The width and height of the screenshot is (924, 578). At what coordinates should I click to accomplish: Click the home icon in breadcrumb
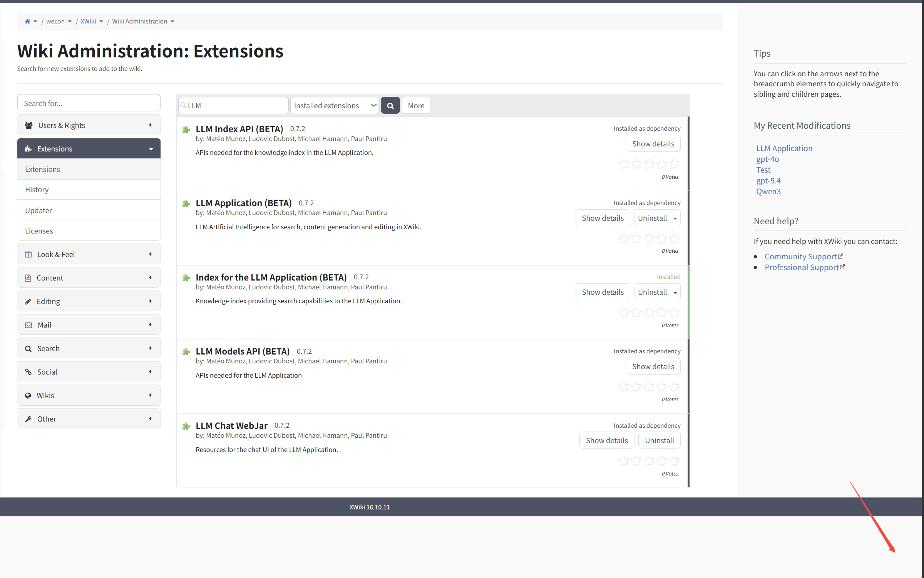pyautogui.click(x=27, y=22)
